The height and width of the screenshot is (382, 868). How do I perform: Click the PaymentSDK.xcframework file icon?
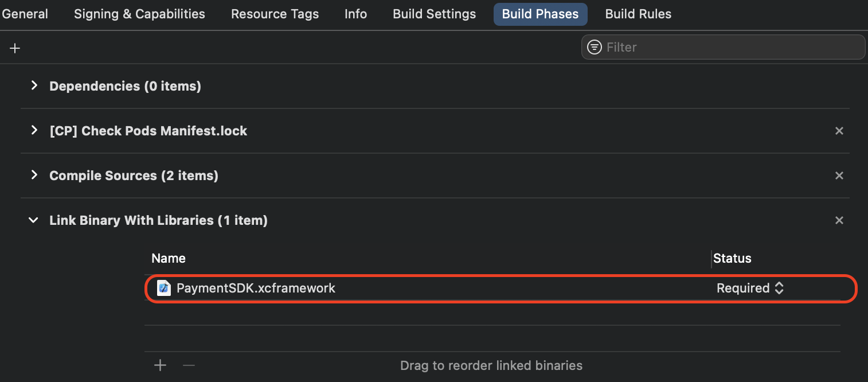(x=163, y=288)
